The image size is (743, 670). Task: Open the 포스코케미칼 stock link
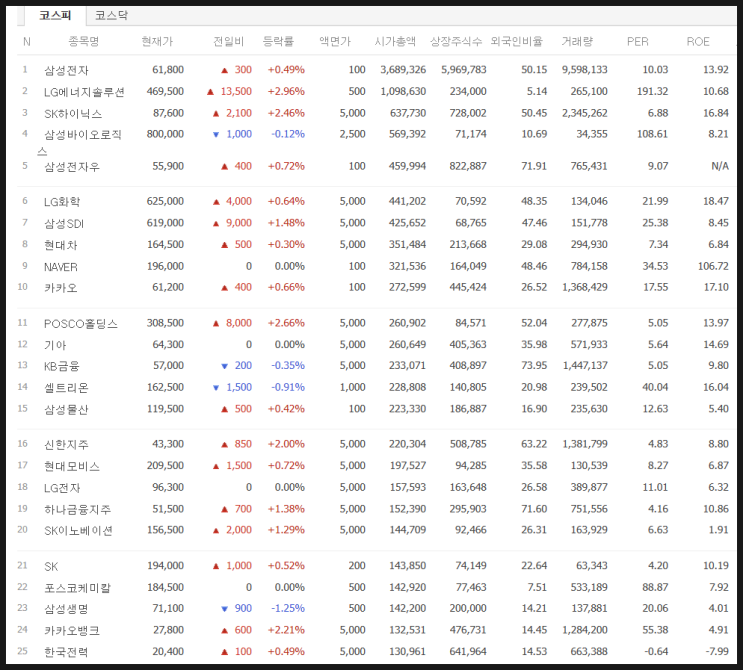pyautogui.click(x=78, y=588)
